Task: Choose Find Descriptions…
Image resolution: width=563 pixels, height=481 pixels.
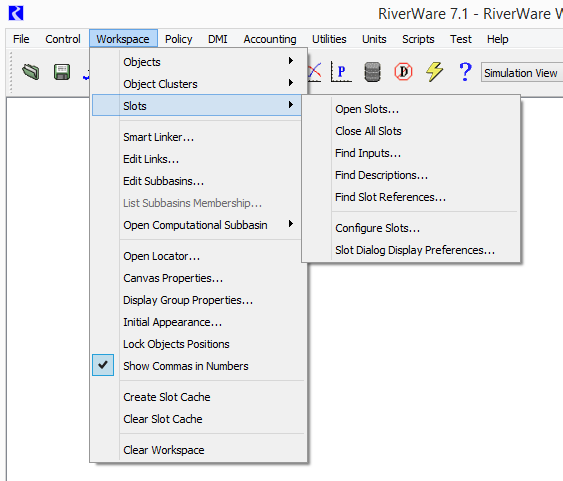Action: (411, 175)
